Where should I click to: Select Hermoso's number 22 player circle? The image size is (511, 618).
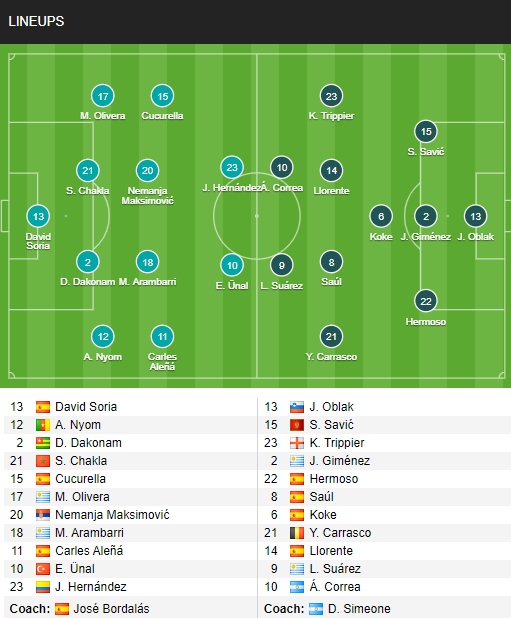pyautogui.click(x=426, y=302)
